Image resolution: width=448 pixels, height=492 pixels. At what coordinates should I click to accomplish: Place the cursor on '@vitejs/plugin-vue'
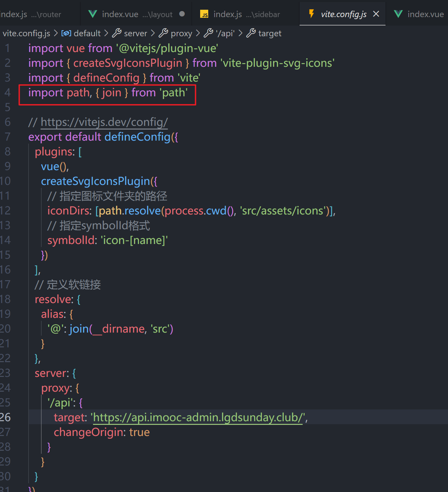pyautogui.click(x=167, y=48)
